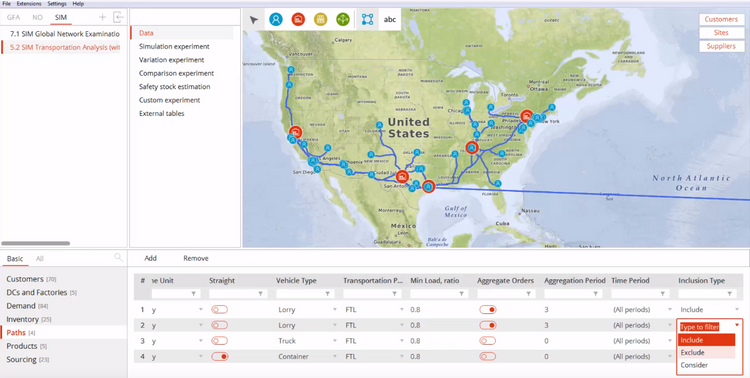Click the red site marker near San Francisco

pos(296,132)
